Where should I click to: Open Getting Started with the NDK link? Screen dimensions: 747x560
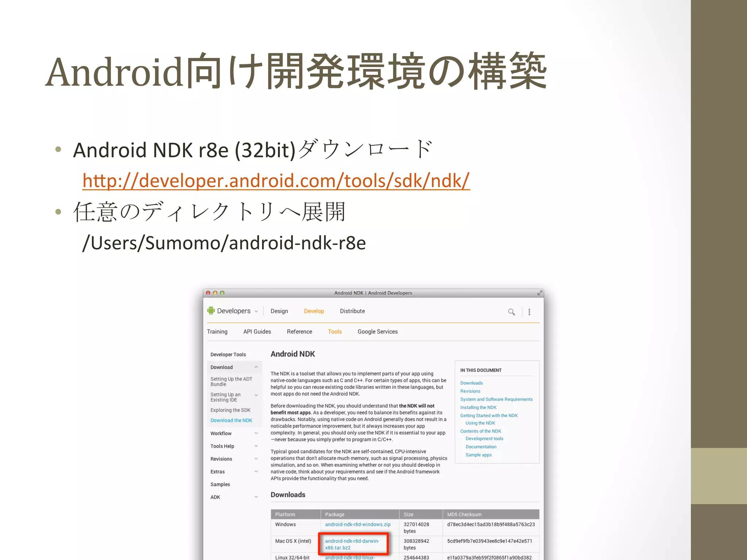(x=489, y=415)
